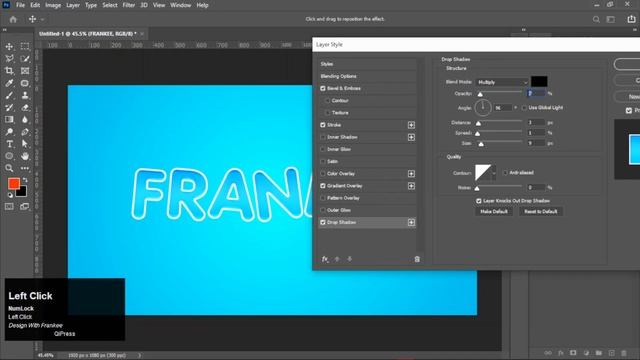Select the Path Selection tool
The height and width of the screenshot is (360, 640).
click(x=25, y=144)
